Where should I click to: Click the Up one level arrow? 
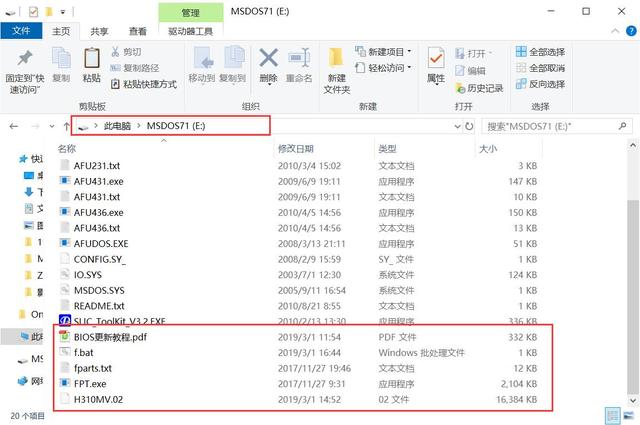pos(67,126)
